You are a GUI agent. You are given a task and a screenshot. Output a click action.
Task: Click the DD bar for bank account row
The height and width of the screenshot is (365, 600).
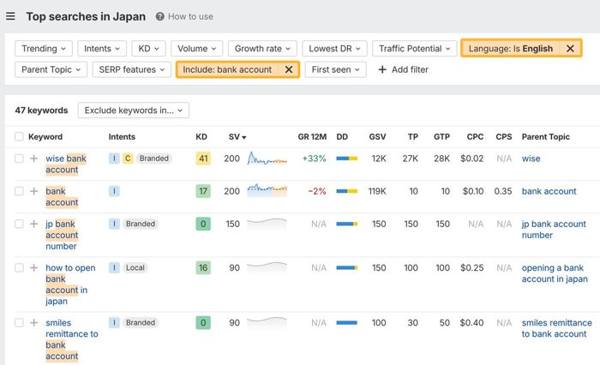347,191
